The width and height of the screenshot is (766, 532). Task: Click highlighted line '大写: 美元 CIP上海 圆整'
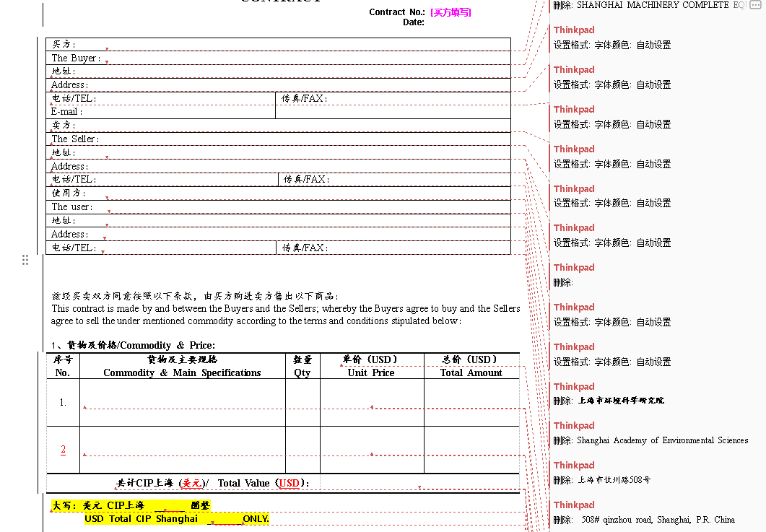pyautogui.click(x=131, y=505)
